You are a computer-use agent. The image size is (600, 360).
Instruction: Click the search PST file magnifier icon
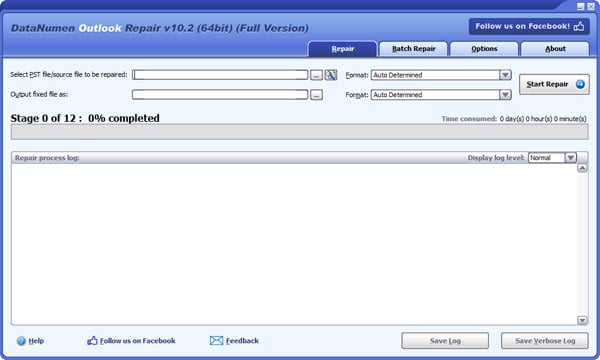[x=331, y=75]
